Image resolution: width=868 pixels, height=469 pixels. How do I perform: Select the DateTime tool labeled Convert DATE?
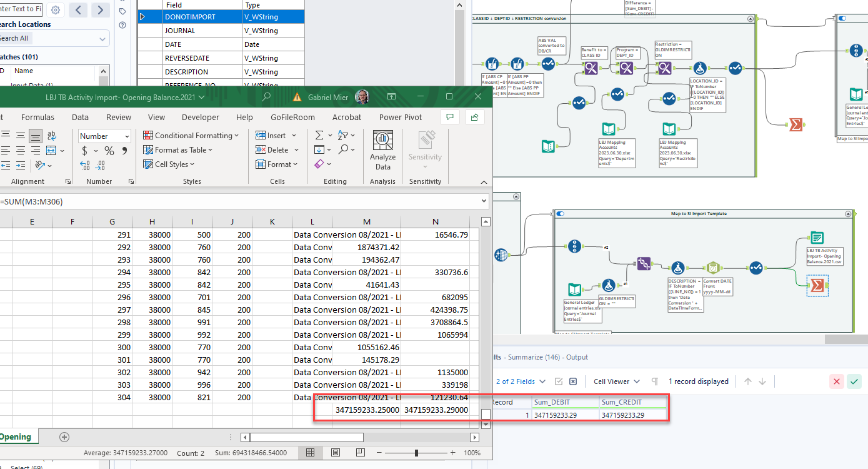[712, 268]
